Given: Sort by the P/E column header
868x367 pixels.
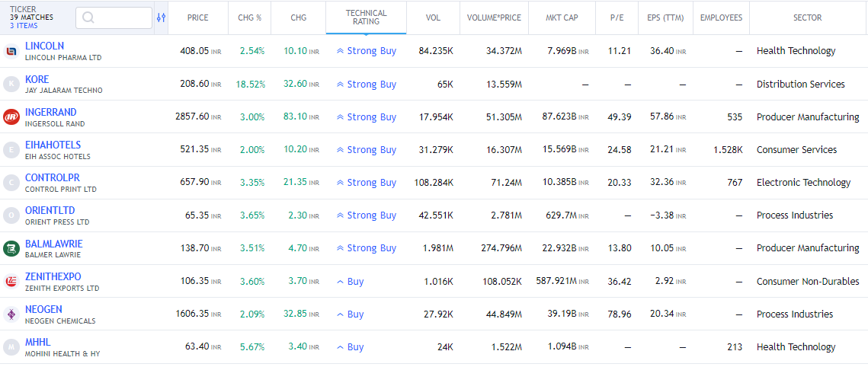Looking at the screenshot, I should [617, 18].
